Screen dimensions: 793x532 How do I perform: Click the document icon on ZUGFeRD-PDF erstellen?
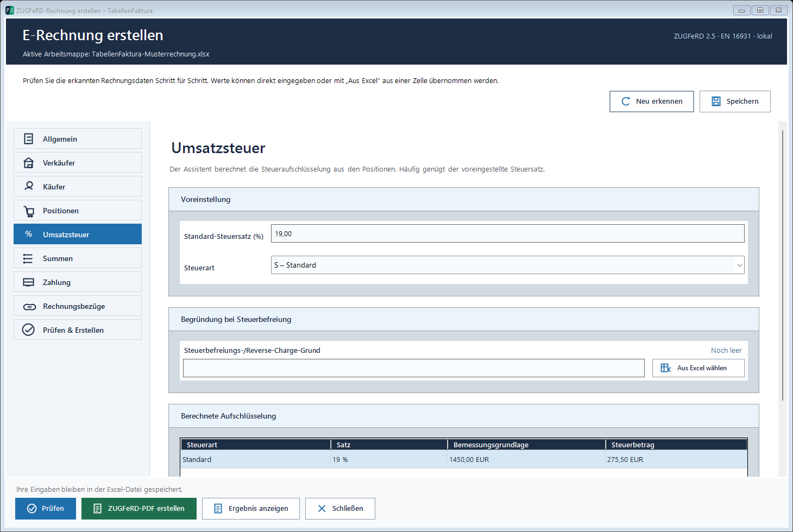click(x=98, y=509)
